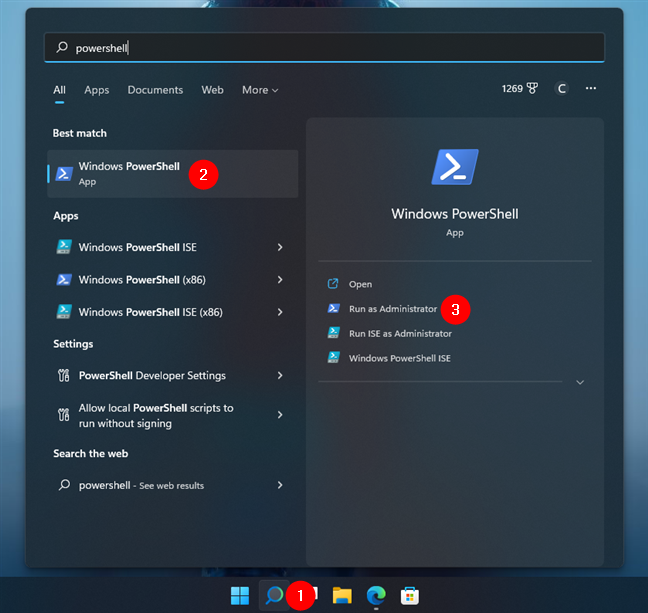Screen dimensions: 648x613
Task: Switch to the Apps tab
Action: 97,90
